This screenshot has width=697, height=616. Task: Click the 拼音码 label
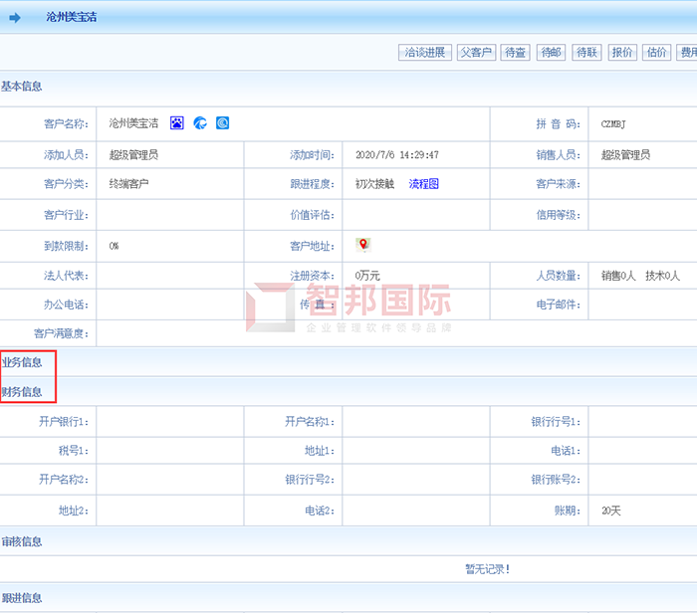[559, 124]
